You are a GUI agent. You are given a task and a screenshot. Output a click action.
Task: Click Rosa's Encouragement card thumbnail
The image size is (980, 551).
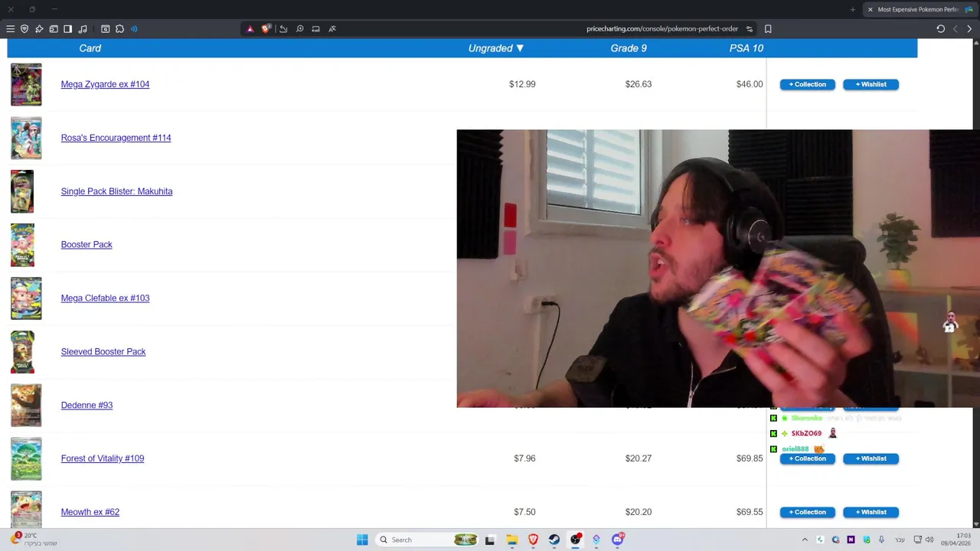[x=26, y=138]
